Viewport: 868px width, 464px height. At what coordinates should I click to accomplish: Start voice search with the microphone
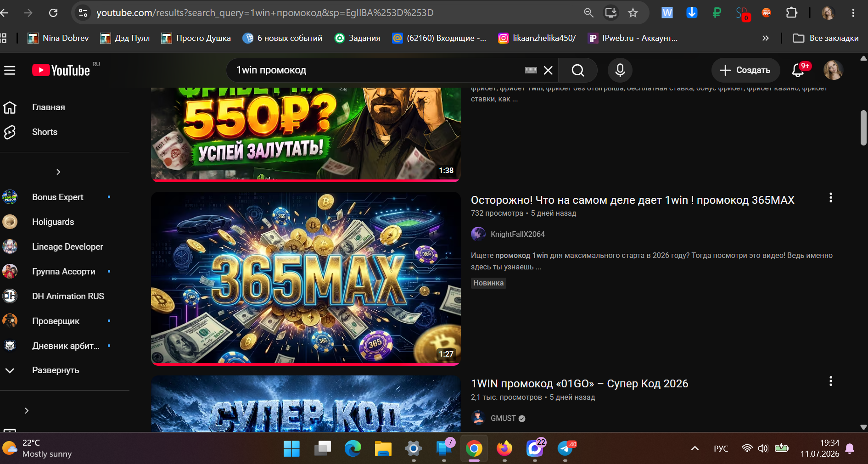[x=620, y=70]
